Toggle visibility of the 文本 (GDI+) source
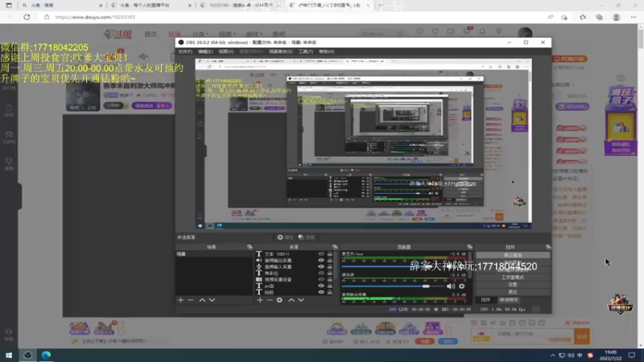The width and height of the screenshot is (644, 362). 321,254
